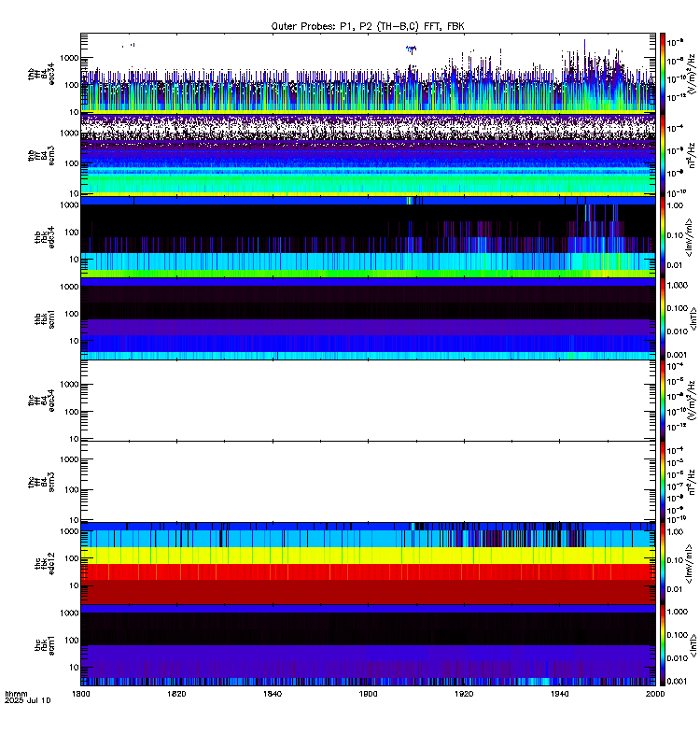
Task: Click the "2025 Jul 10" date label
Action: (27, 700)
